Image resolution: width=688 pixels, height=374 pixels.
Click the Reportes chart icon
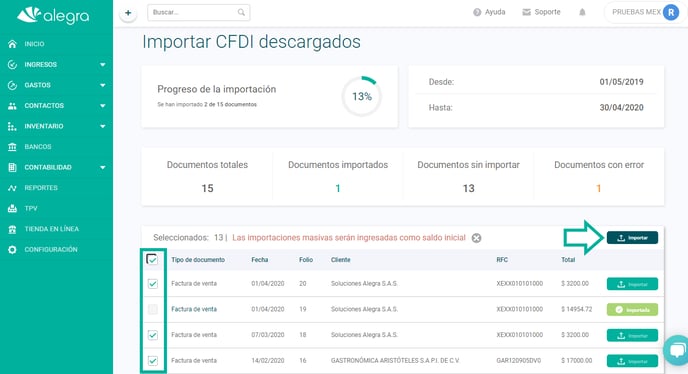click(x=12, y=188)
